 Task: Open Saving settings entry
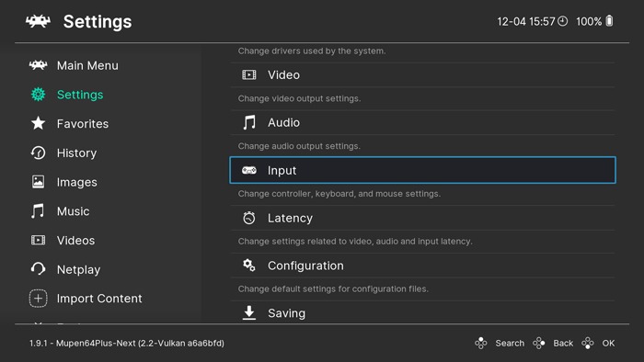422,312
